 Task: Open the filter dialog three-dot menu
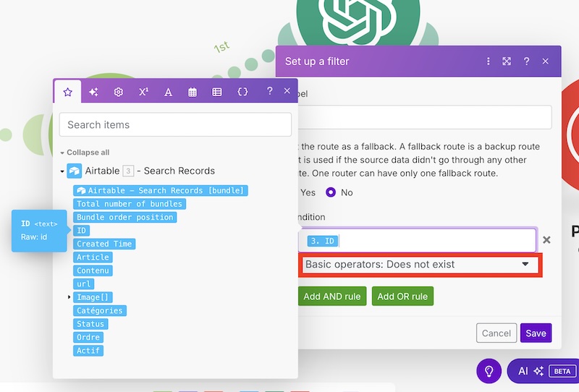[x=488, y=61]
